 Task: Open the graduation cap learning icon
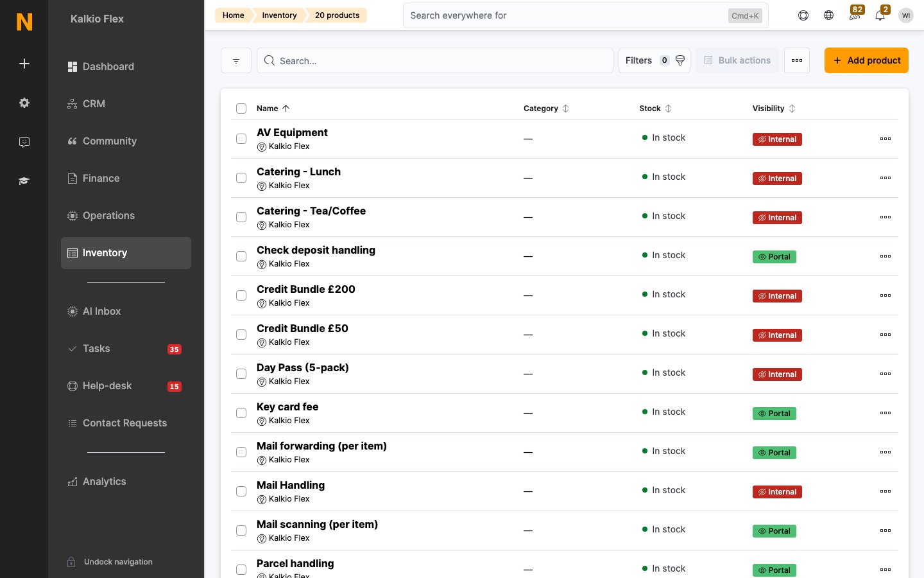24,181
